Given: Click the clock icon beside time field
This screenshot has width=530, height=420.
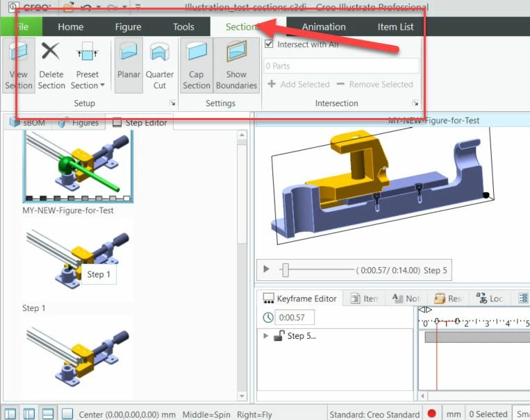Looking at the screenshot, I should click(268, 317).
